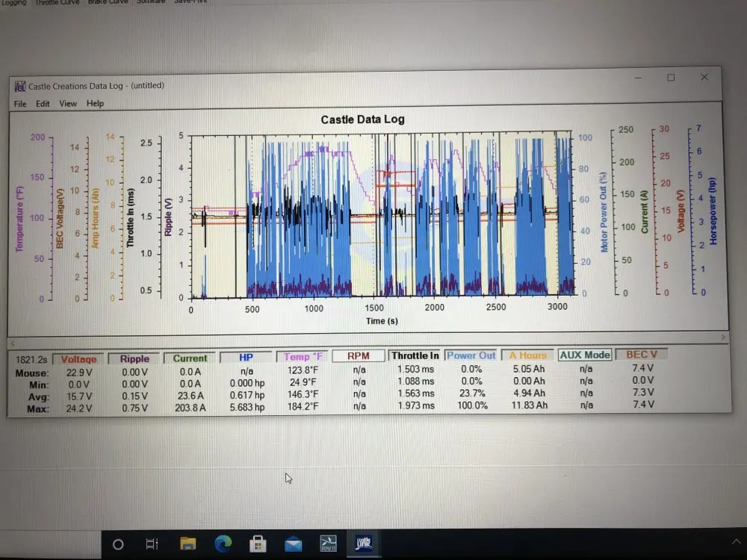Show hidden icons tray chevron
The width and height of the screenshot is (747, 560).
point(736,541)
